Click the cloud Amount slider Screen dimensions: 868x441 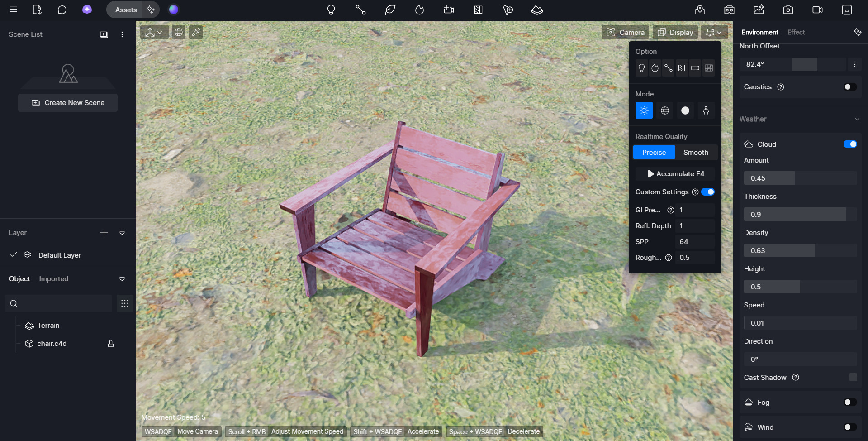(800, 178)
